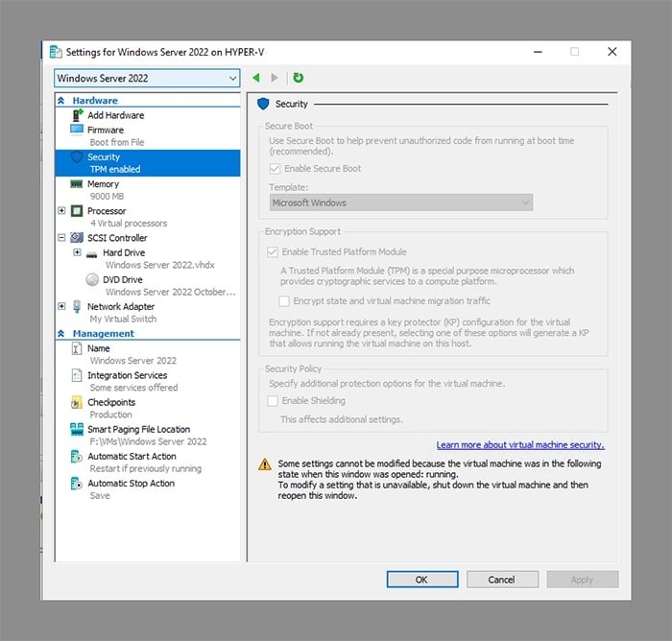Open Learn more about virtual machine security
672x641 pixels.
(x=519, y=445)
